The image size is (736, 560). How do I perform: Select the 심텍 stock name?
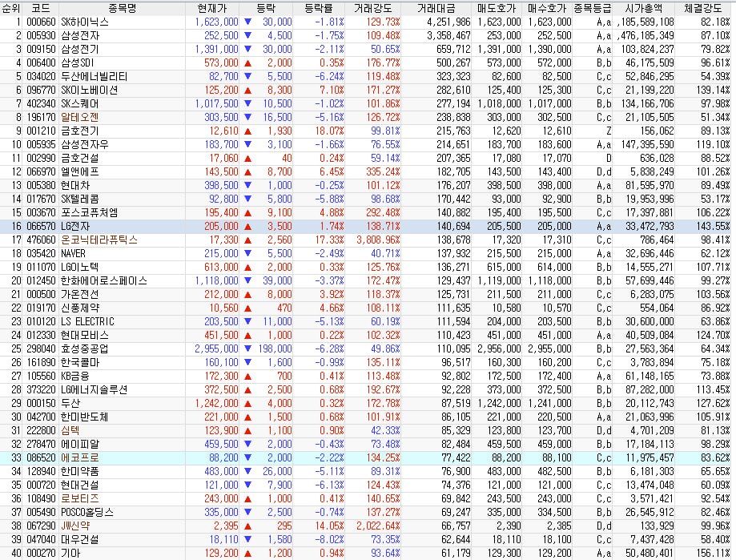pos(70,430)
